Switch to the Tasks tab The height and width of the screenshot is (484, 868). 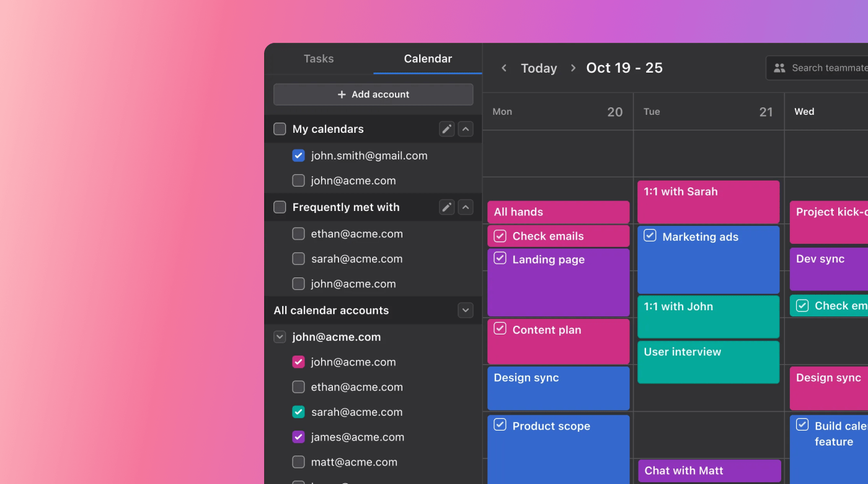(319, 59)
